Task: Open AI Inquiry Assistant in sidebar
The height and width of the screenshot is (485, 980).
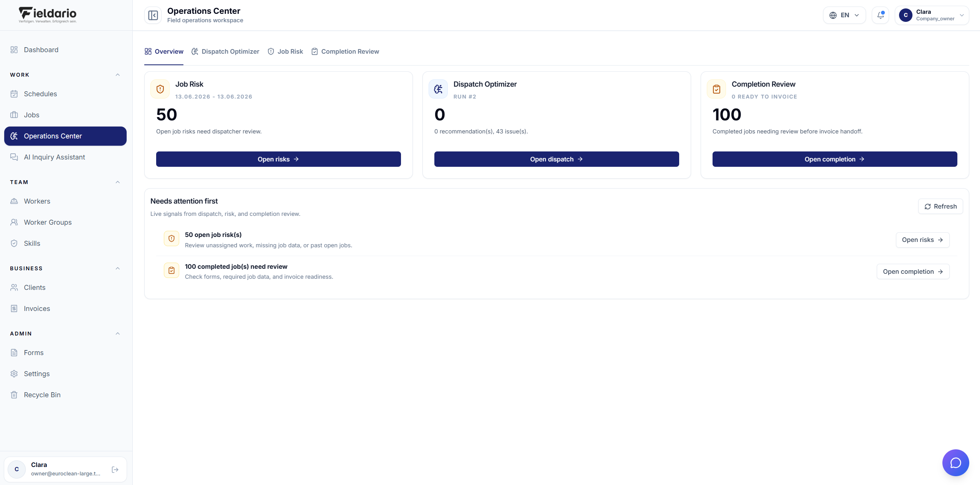Action: click(65, 157)
